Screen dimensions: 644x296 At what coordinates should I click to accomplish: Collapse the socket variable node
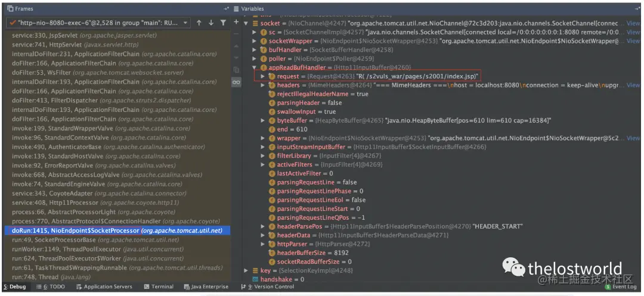click(246, 23)
